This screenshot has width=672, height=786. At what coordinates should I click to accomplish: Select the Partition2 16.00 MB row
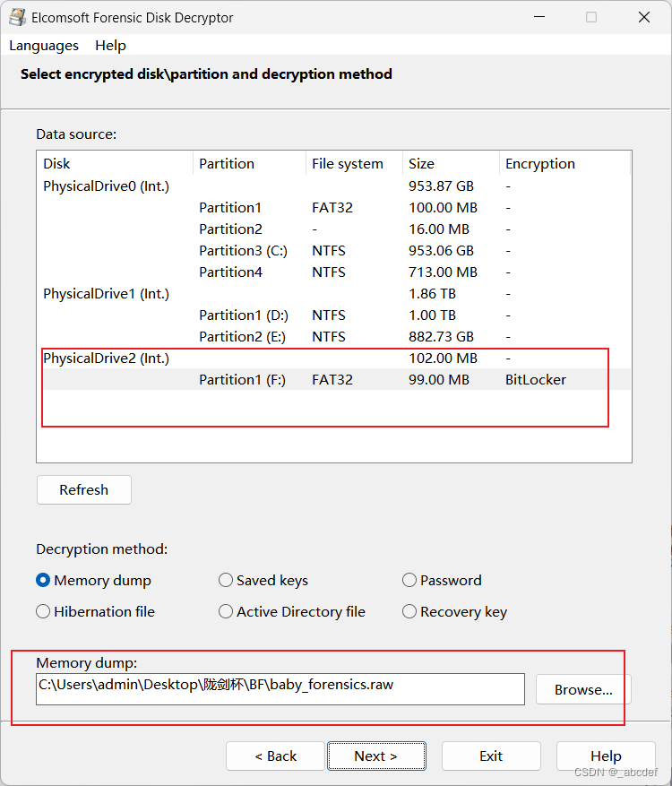(x=333, y=229)
